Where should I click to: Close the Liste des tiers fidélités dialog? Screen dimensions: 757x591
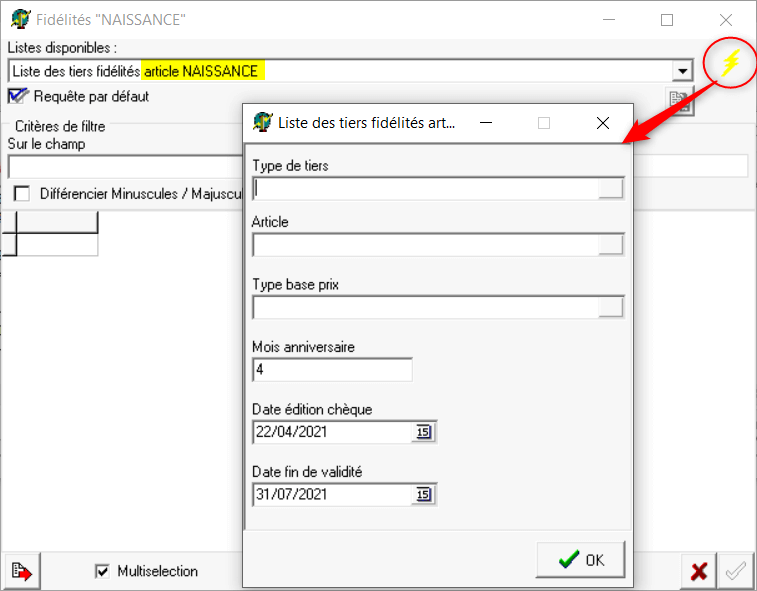pos(602,123)
